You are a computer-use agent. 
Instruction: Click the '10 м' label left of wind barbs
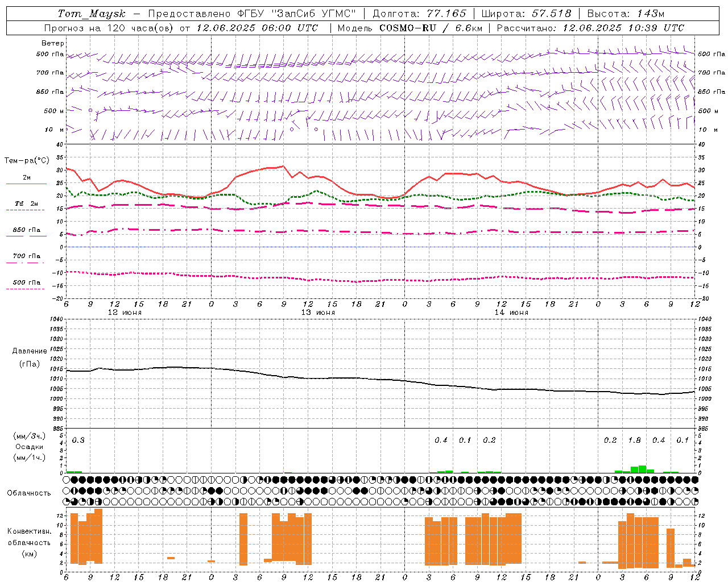pos(54,130)
